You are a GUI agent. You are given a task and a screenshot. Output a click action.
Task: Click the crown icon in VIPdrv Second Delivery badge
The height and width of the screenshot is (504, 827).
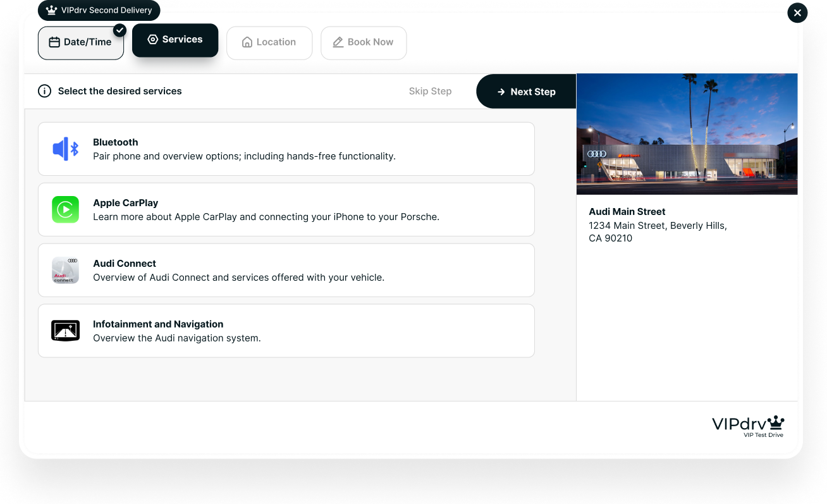click(x=52, y=10)
